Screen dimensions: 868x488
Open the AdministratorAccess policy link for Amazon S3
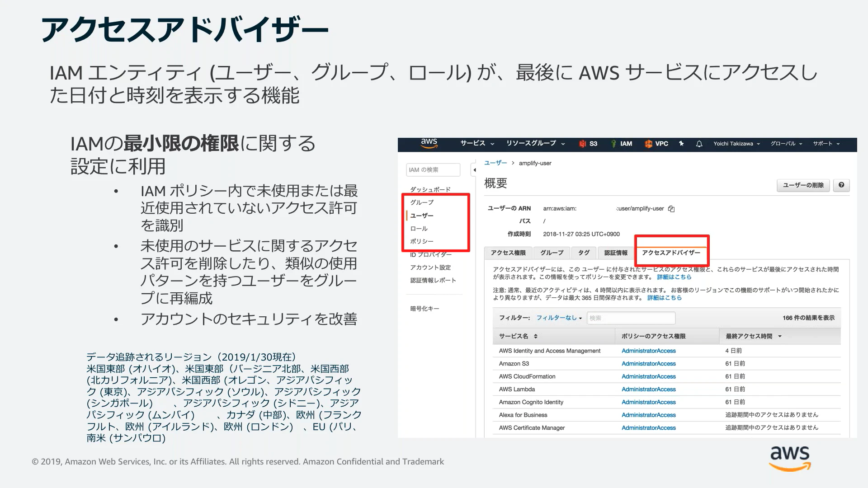tap(648, 363)
